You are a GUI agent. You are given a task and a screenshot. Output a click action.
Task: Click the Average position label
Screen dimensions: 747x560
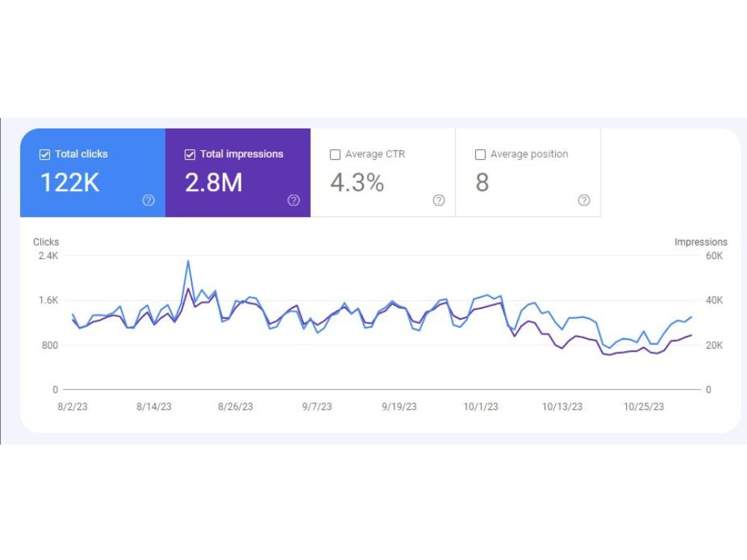(530, 154)
